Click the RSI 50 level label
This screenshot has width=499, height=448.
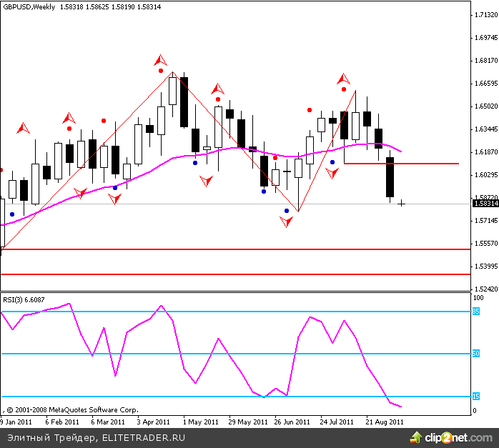[475, 354]
